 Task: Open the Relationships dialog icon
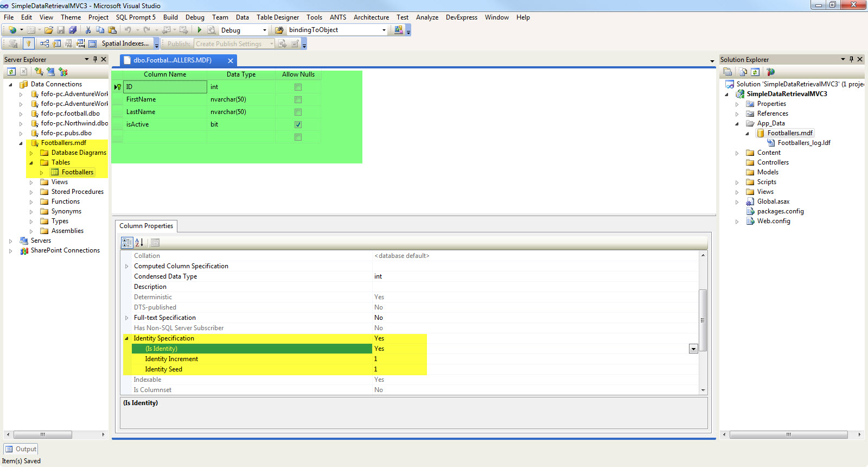[x=44, y=43]
